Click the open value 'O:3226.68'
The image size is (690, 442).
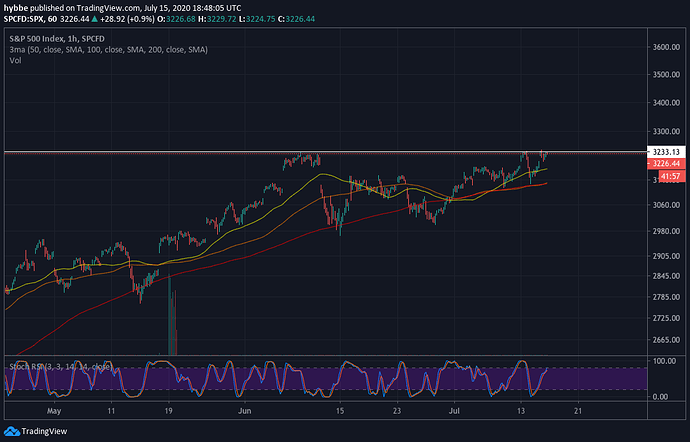(176, 19)
